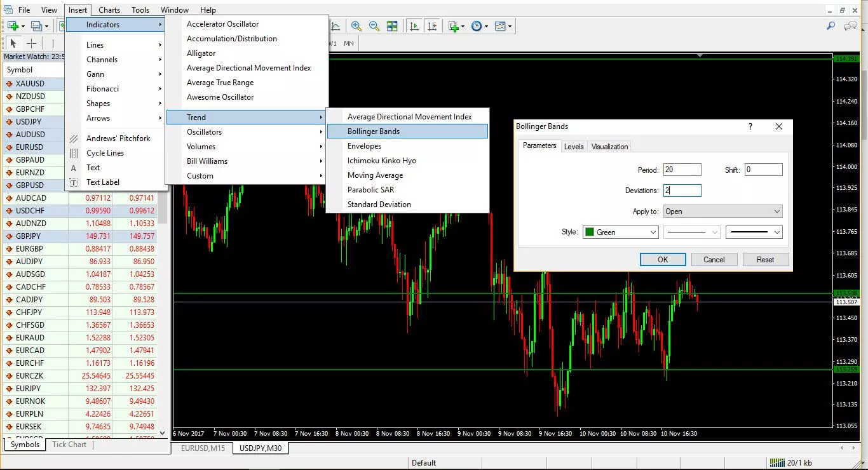Choose Parabolic SAR indicator

(407, 190)
